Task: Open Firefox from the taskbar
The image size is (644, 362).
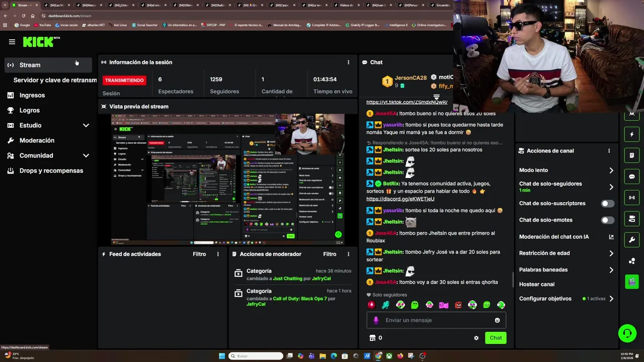Action: [400, 356]
